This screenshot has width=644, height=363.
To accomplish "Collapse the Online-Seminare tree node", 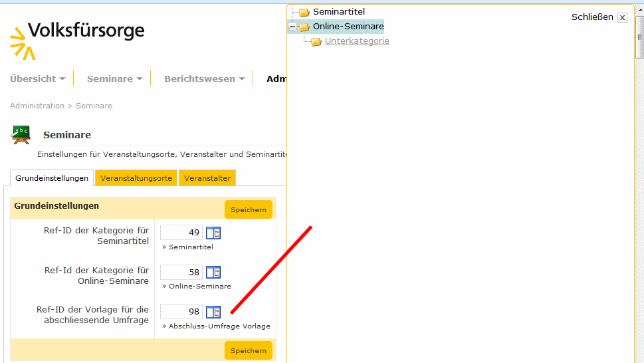I will 292,27.
